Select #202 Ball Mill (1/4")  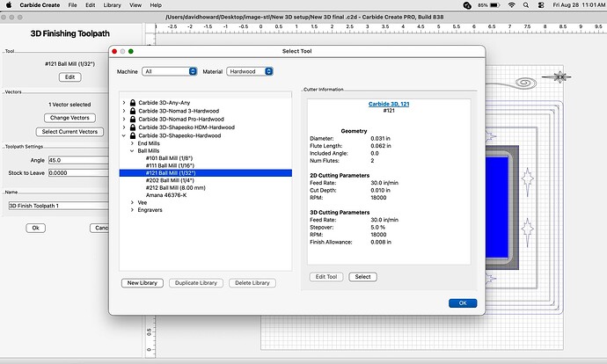(x=170, y=180)
